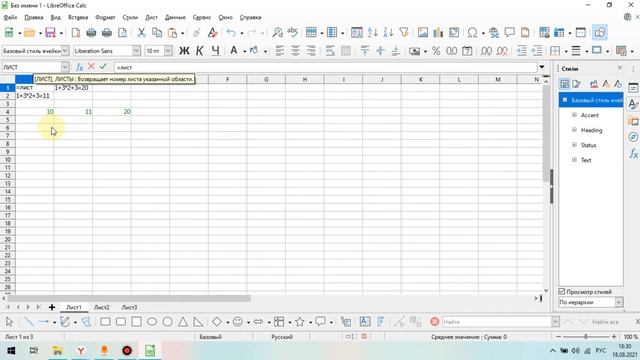Viewport: 640px width, 360px height.
Task: Add new sheet plus button
Action: tap(52, 307)
